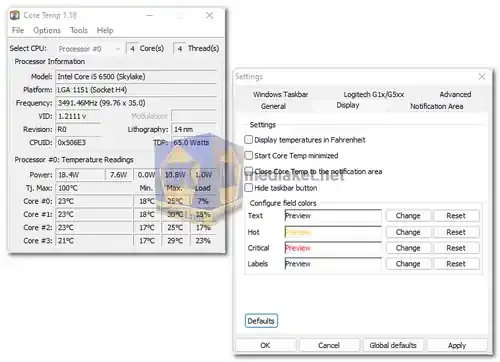This screenshot has width=500, height=362.
Task: Click the Labels color preview field
Action: [x=333, y=264]
